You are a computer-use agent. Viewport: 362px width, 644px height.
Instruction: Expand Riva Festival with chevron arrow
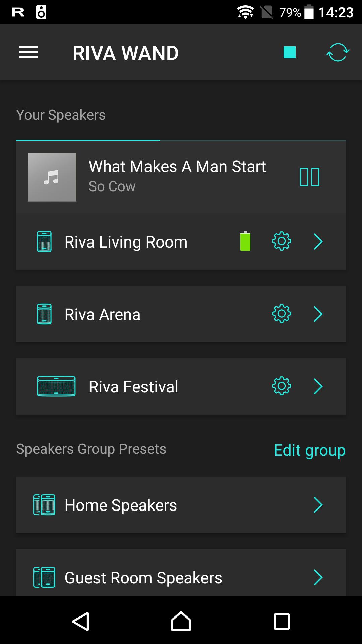click(318, 386)
